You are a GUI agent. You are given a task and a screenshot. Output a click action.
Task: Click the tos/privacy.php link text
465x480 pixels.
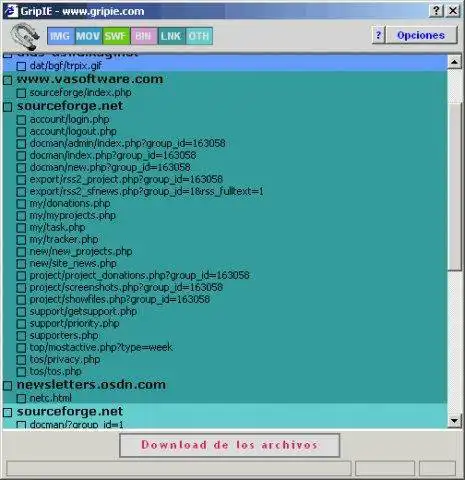(x=65, y=359)
